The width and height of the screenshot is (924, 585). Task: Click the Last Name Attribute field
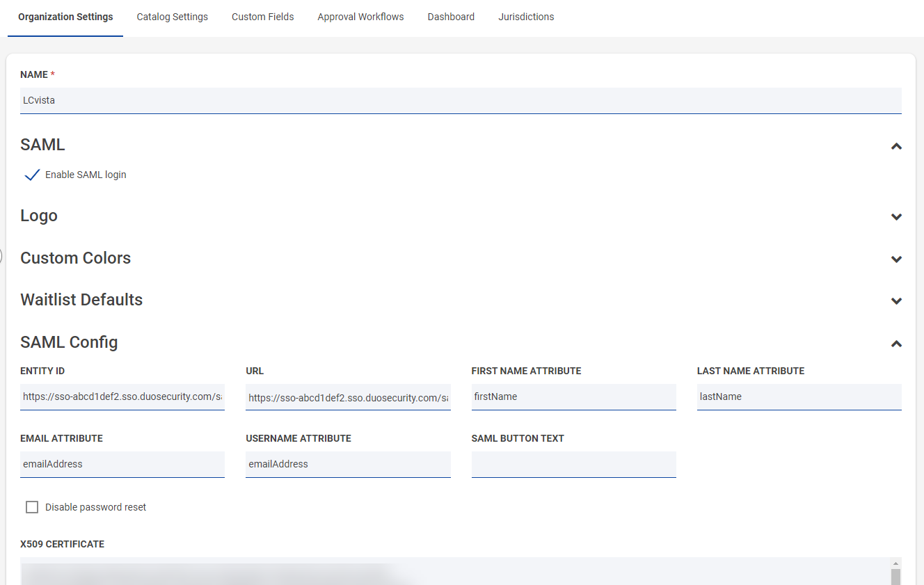799,396
